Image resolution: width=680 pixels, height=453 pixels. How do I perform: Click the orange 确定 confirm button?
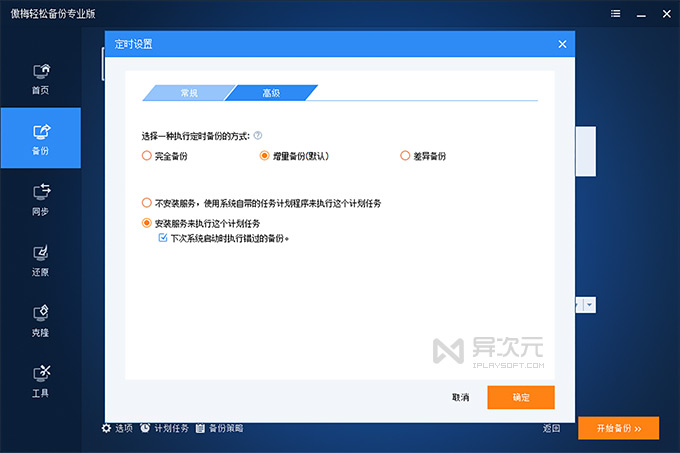pyautogui.click(x=521, y=398)
